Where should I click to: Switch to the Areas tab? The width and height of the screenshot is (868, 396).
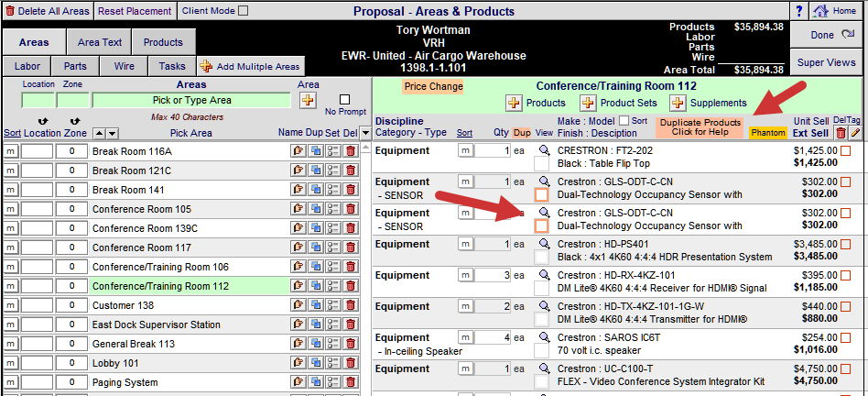click(x=34, y=42)
